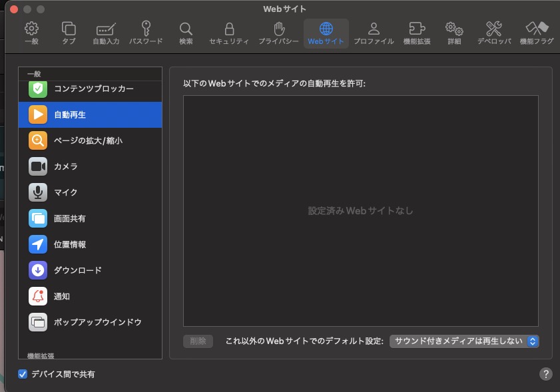The width and height of the screenshot is (560, 392).
Task: Click the コンテンツブロッカー row label
Action: pos(94,89)
